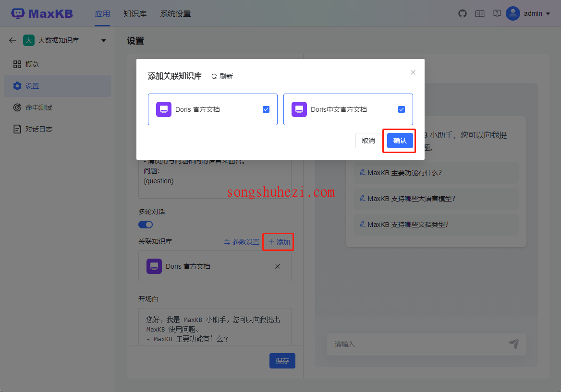Open 概览 in the sidebar
Screen dimensions: 561x392
[58, 64]
